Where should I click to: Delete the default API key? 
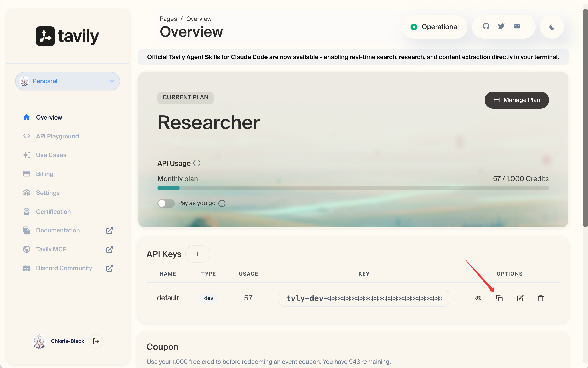tap(541, 298)
